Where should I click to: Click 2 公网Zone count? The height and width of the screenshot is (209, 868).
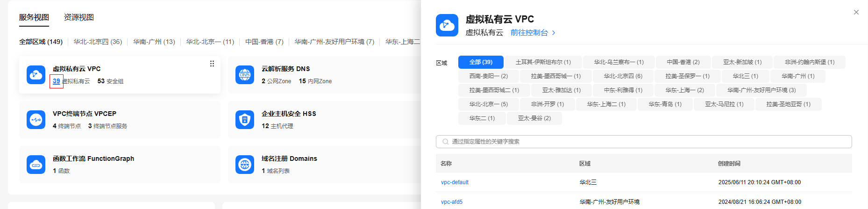tap(277, 81)
